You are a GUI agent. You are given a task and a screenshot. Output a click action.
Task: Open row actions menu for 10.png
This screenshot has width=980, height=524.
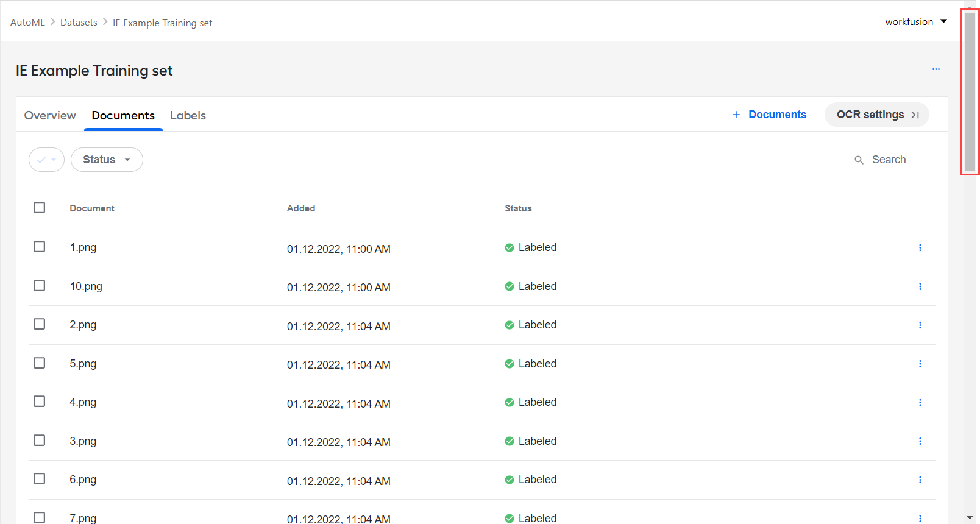coord(920,286)
